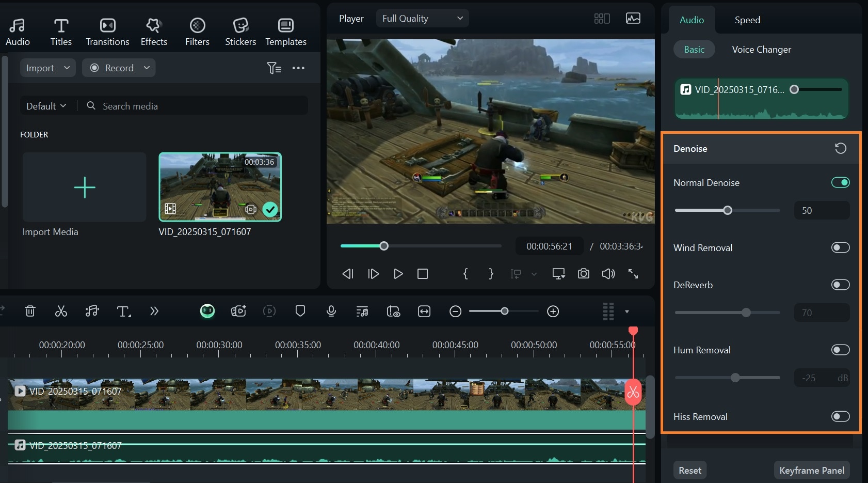Open the Effects panel

[x=154, y=32]
